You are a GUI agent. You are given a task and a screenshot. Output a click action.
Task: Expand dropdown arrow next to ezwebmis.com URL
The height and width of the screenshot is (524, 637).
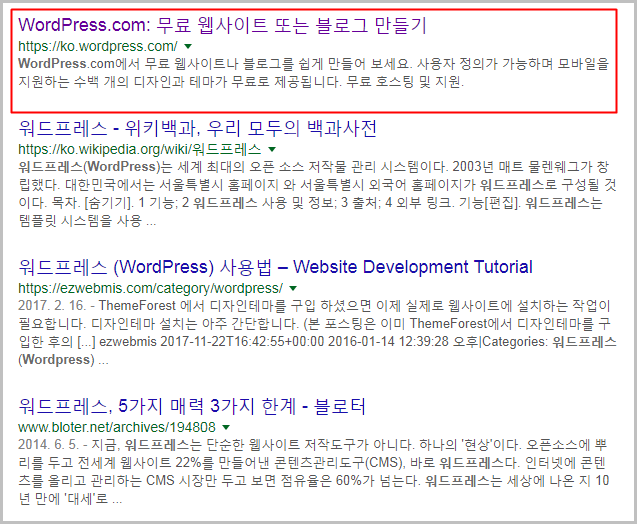293,288
